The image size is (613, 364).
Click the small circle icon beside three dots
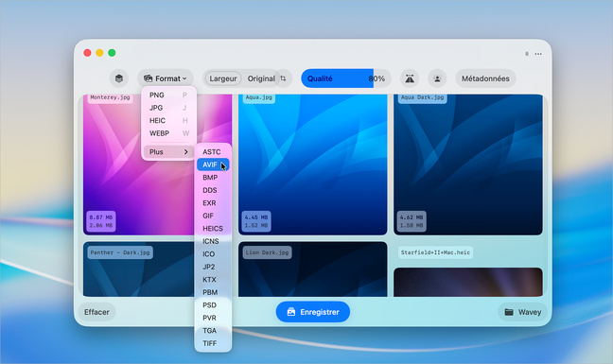click(527, 54)
